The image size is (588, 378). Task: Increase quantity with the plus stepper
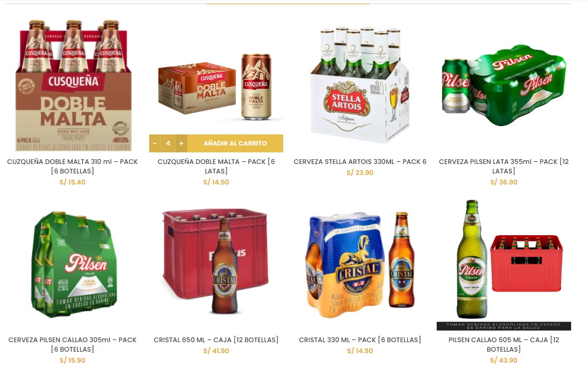click(x=181, y=143)
